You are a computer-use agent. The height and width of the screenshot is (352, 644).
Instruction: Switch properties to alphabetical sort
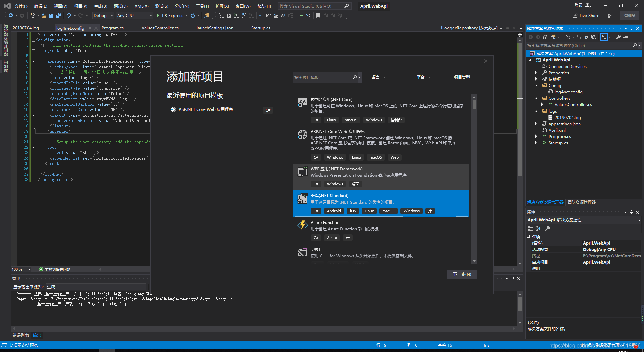[x=538, y=228]
